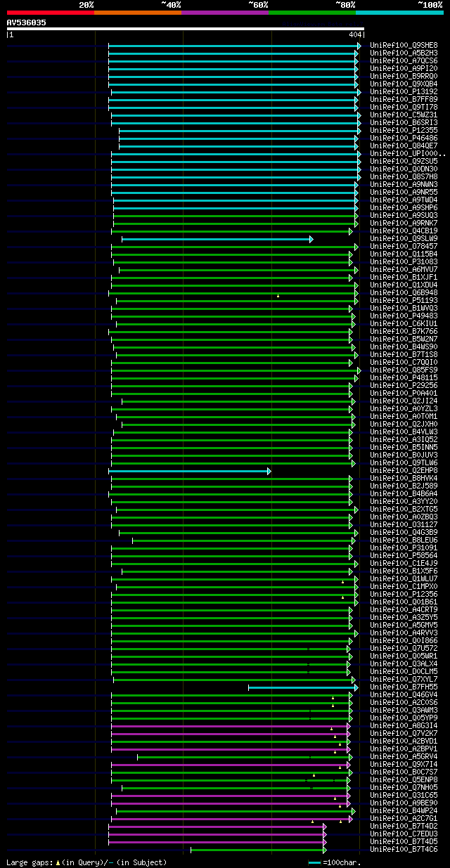Screen dimensions: 450x868
Task: Click the UniRef100_Q0I866 label
Action: pos(404,640)
